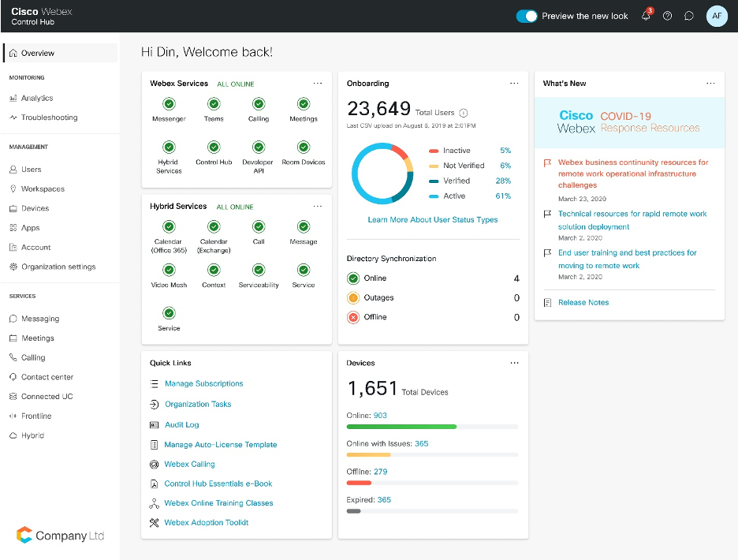
Task: Click the Total Users info icon
Action: (464, 113)
